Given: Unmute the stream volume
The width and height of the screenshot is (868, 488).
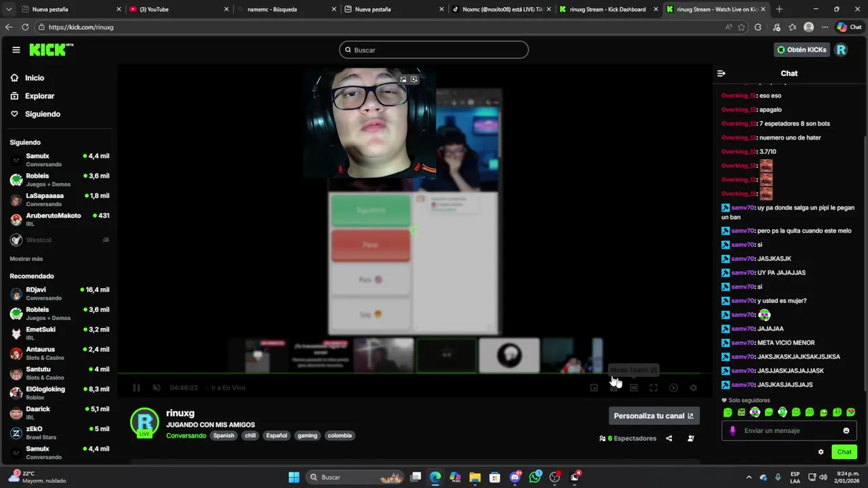Looking at the screenshot, I should (x=157, y=388).
